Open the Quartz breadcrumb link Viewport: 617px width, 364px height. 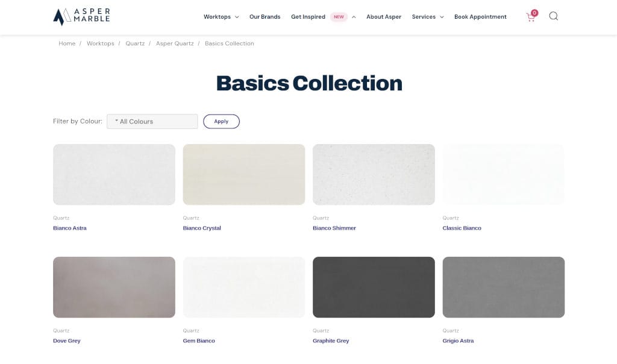pos(135,43)
